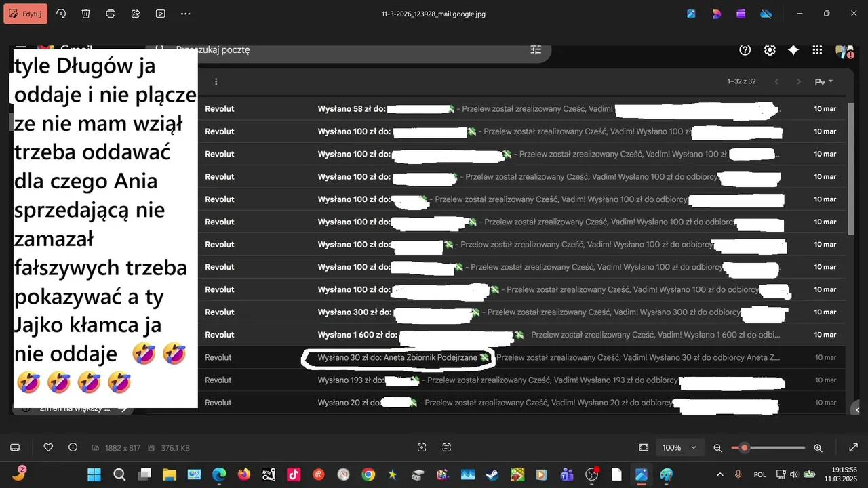Open Gmail list more options vertical dots
The width and height of the screenshot is (868, 488).
(x=216, y=81)
